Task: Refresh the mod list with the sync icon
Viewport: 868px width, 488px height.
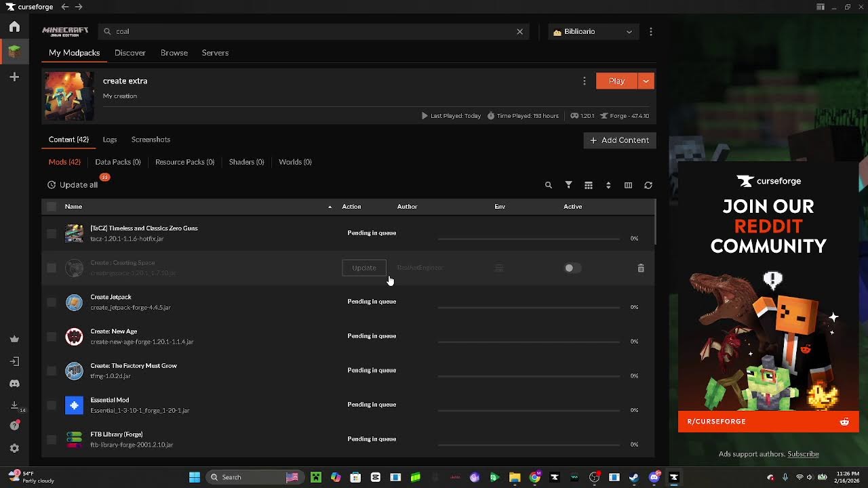Action: (x=648, y=185)
